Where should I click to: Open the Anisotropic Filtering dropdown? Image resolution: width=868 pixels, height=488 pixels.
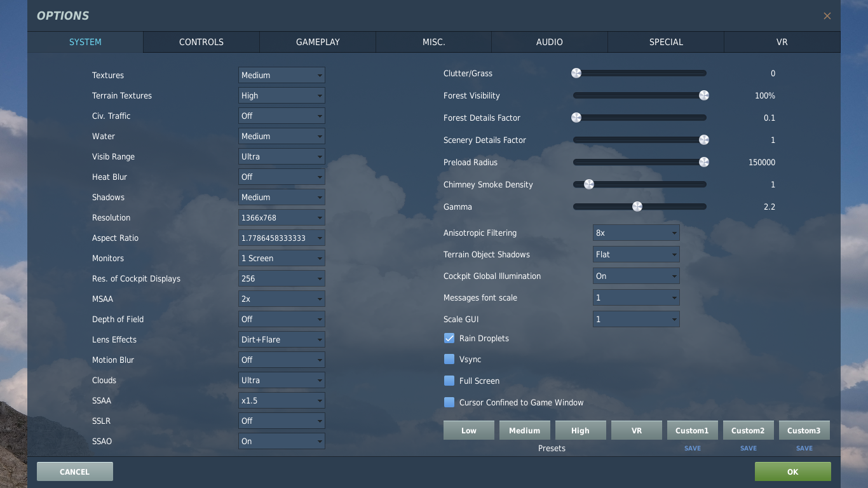pos(636,233)
